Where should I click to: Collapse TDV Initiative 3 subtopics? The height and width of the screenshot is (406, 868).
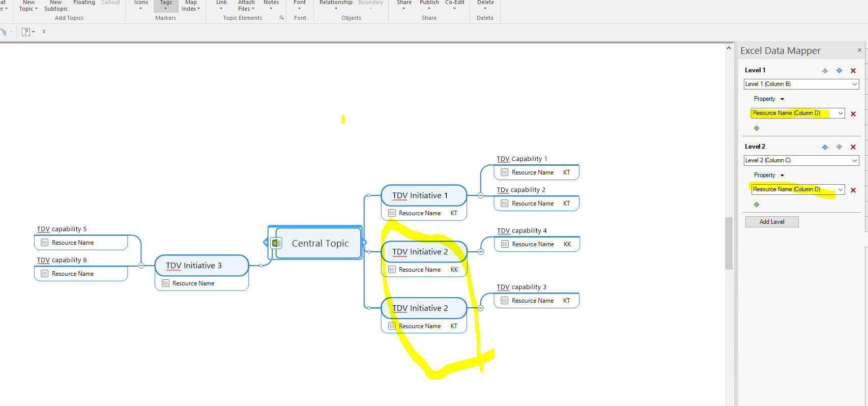tap(141, 266)
